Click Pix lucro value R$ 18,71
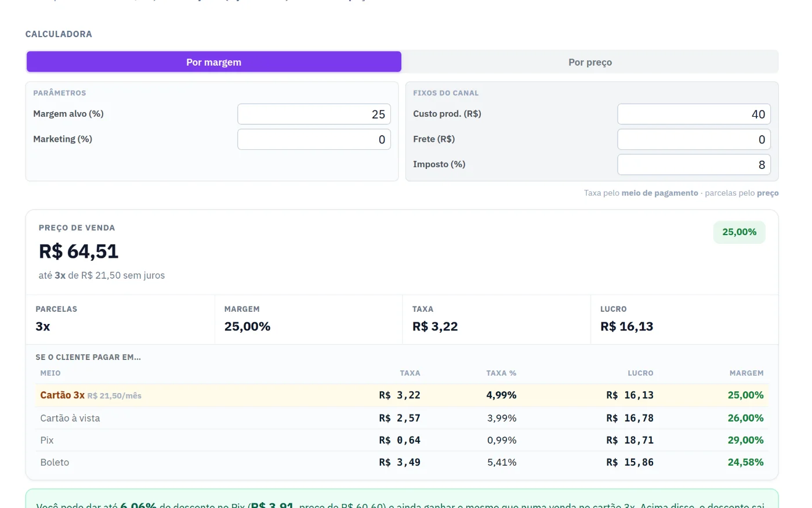812x508 pixels. pos(630,440)
